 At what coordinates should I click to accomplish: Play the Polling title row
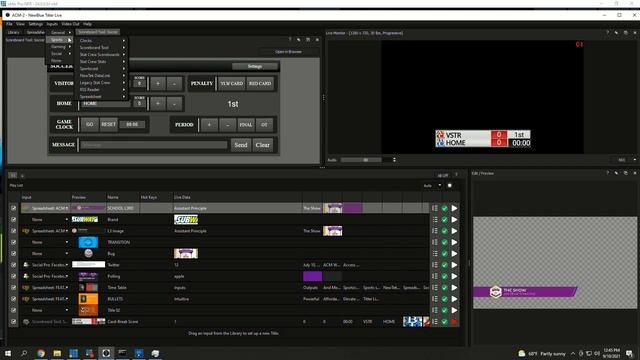pyautogui.click(x=454, y=276)
